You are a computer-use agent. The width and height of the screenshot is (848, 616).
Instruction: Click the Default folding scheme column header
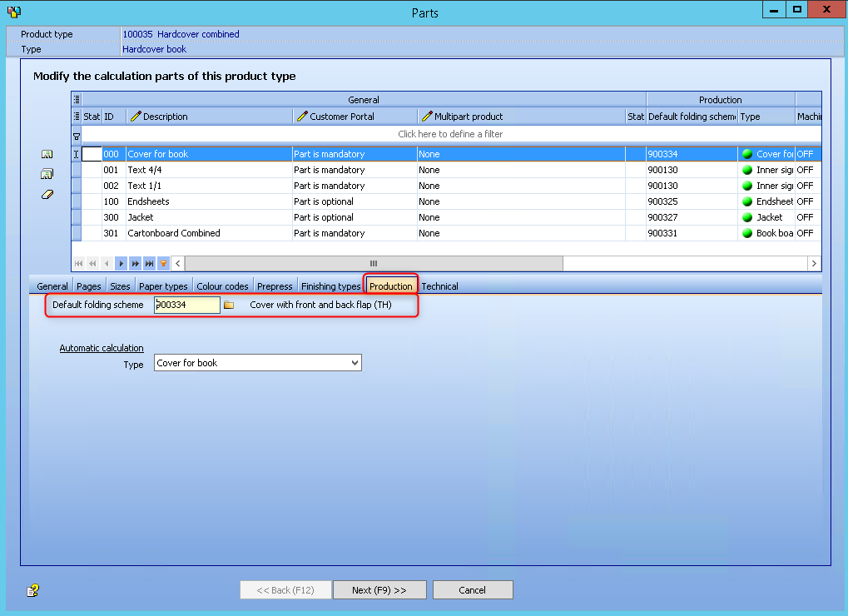[692, 117]
